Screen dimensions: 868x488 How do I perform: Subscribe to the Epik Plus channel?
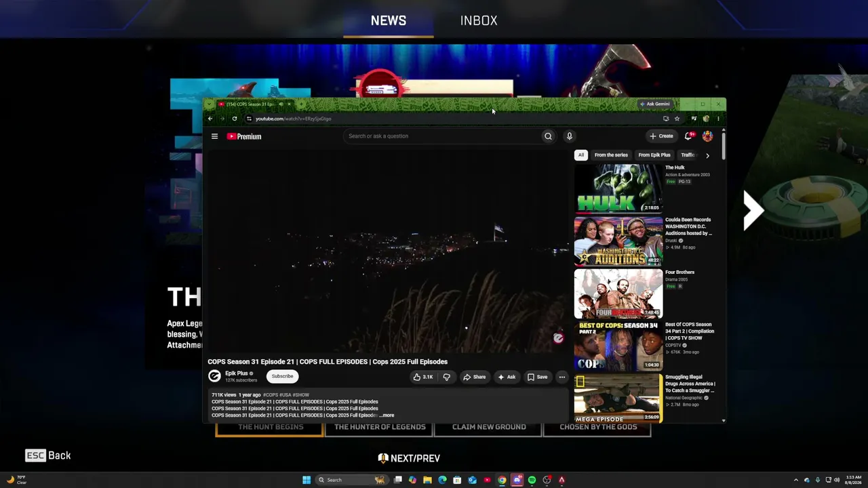(x=282, y=376)
